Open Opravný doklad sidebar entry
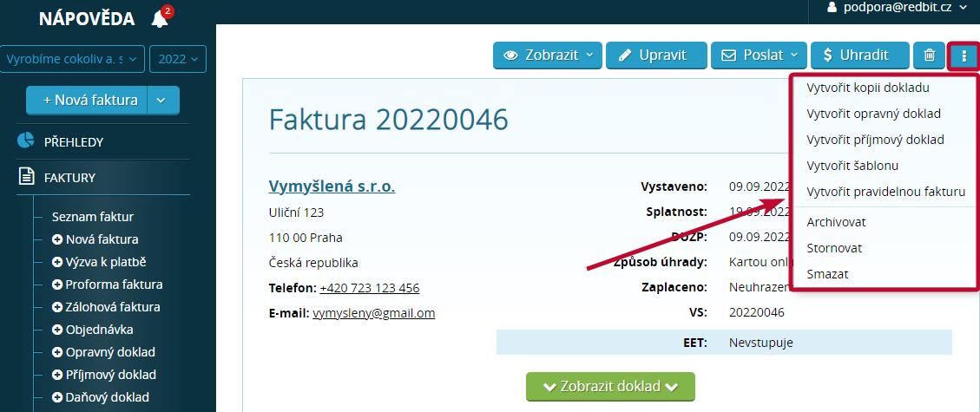Screen dimensions: 980x412 [110, 352]
